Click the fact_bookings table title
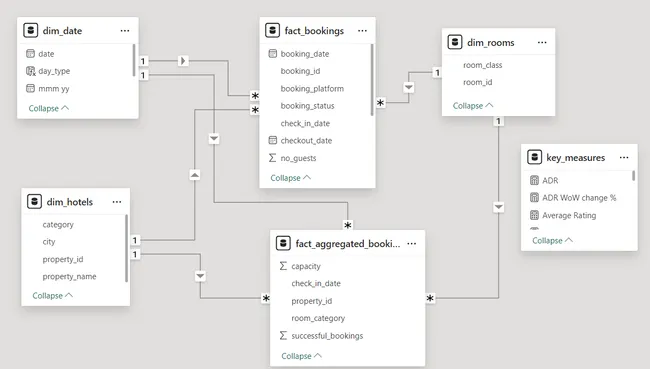The height and width of the screenshot is (369, 650). [x=314, y=31]
